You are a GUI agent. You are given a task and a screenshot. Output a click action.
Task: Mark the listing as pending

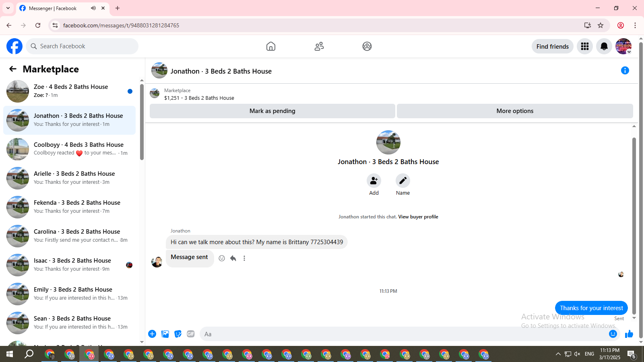click(272, 111)
